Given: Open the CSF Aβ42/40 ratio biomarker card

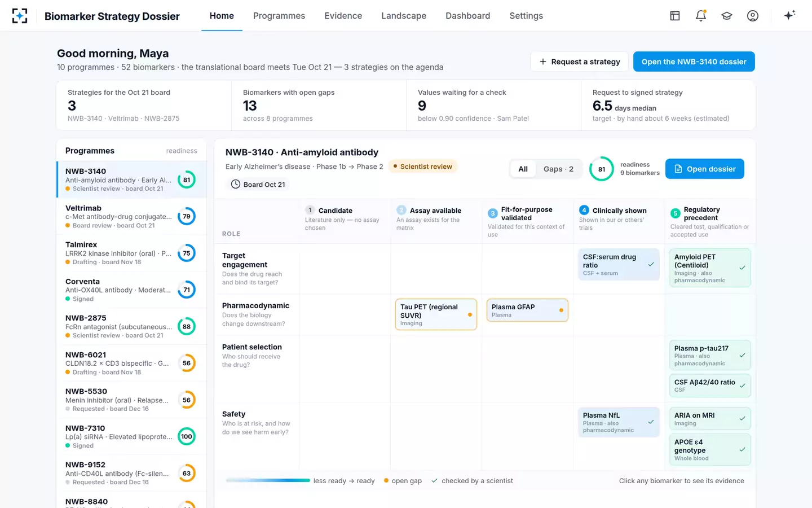Looking at the screenshot, I should click(x=710, y=386).
